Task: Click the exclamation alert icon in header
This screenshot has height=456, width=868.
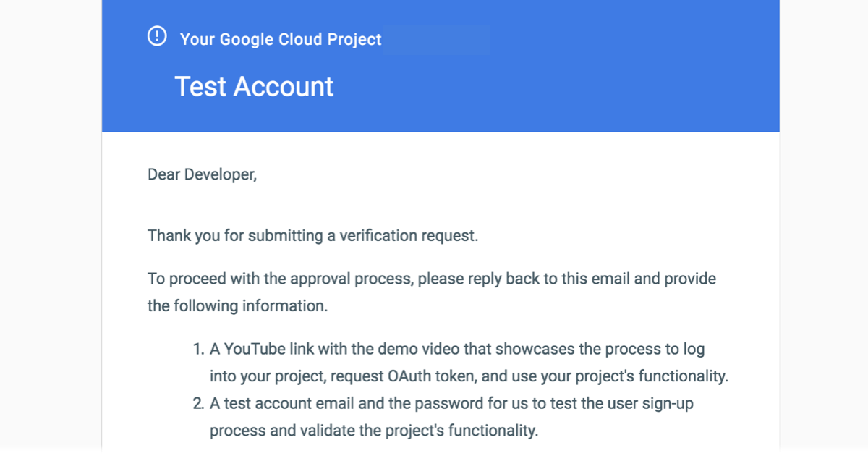Action: point(157,36)
